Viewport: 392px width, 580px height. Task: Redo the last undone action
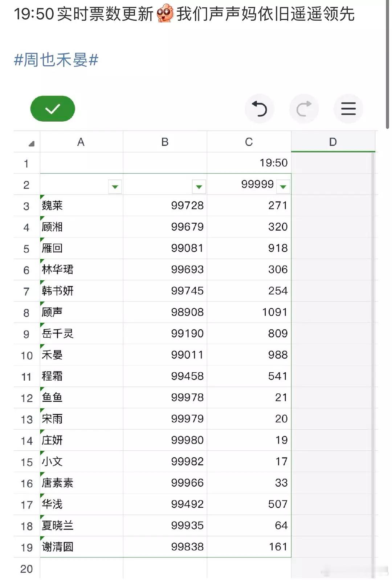304,109
